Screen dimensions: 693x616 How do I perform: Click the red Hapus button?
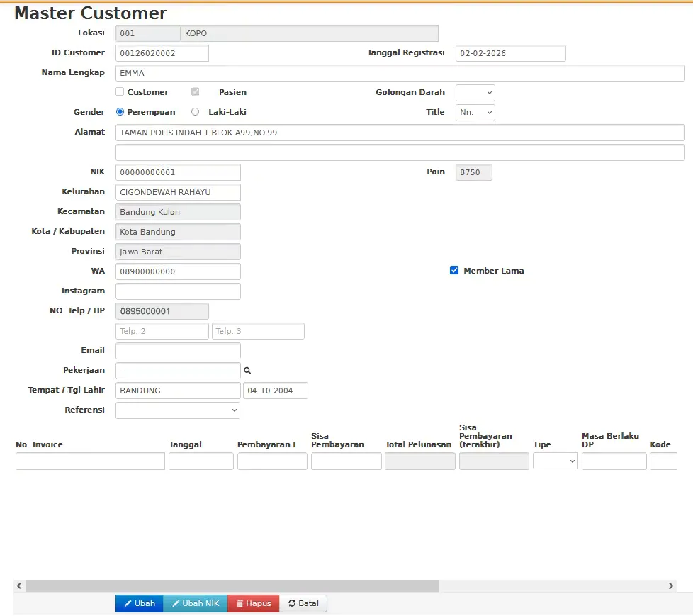click(x=253, y=604)
